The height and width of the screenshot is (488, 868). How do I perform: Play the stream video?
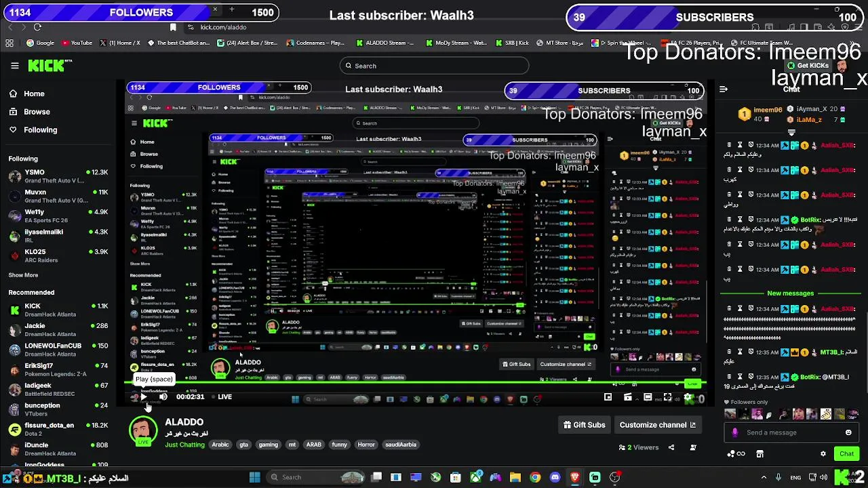tap(143, 397)
